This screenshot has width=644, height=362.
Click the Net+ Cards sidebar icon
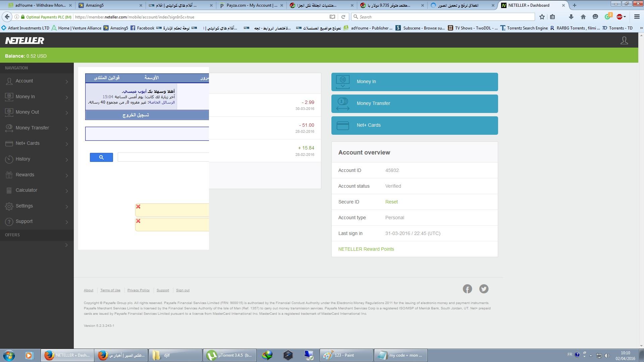[x=9, y=143]
